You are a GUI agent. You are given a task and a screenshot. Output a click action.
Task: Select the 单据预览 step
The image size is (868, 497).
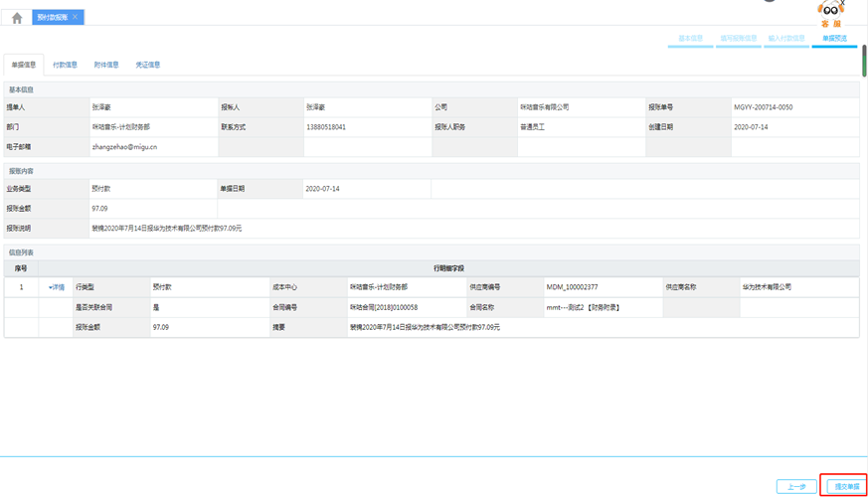pos(834,39)
